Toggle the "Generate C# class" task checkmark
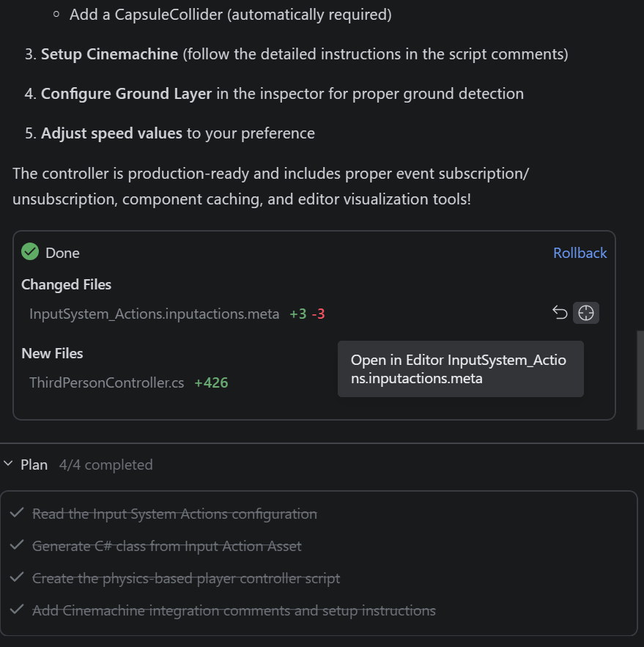Screen dimensions: 644x647 [x=17, y=546]
